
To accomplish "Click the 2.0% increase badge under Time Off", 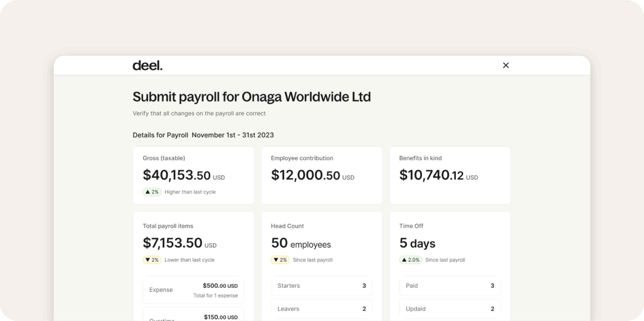I will point(411,259).
